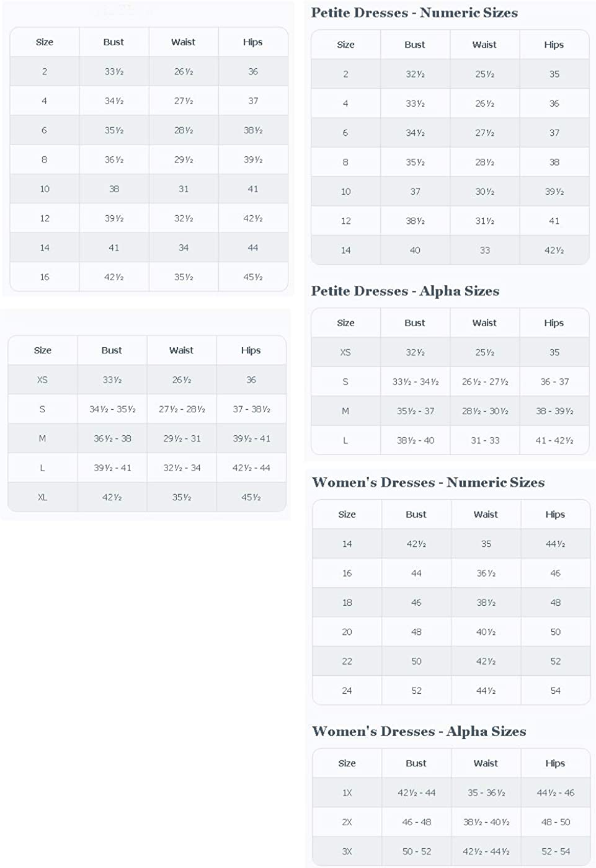Image resolution: width=596 pixels, height=868 pixels.
Task: Click the 28½ - 30½ petite waist cell
Action: click(485, 411)
